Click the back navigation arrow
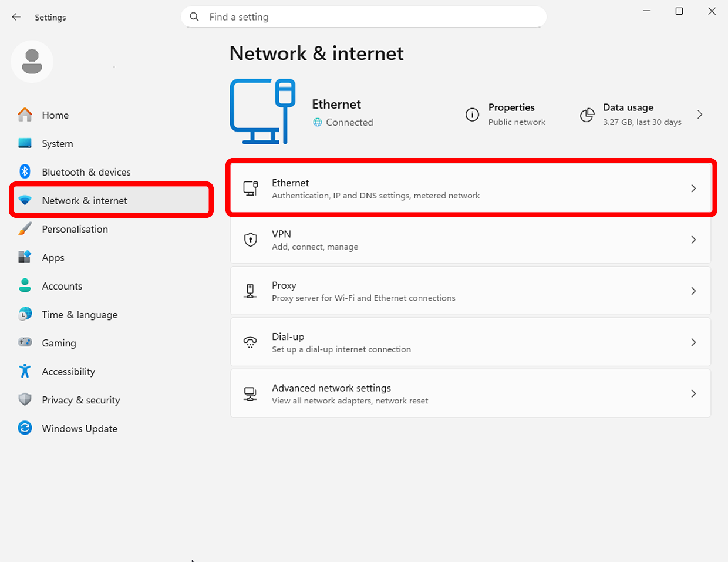Viewport: 728px width, 562px height. pos(16,17)
